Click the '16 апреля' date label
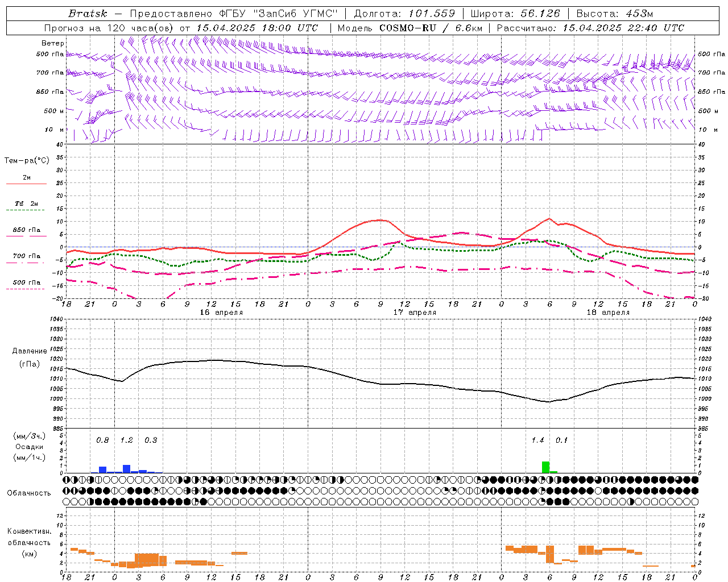The image size is (728, 582). [x=221, y=313]
